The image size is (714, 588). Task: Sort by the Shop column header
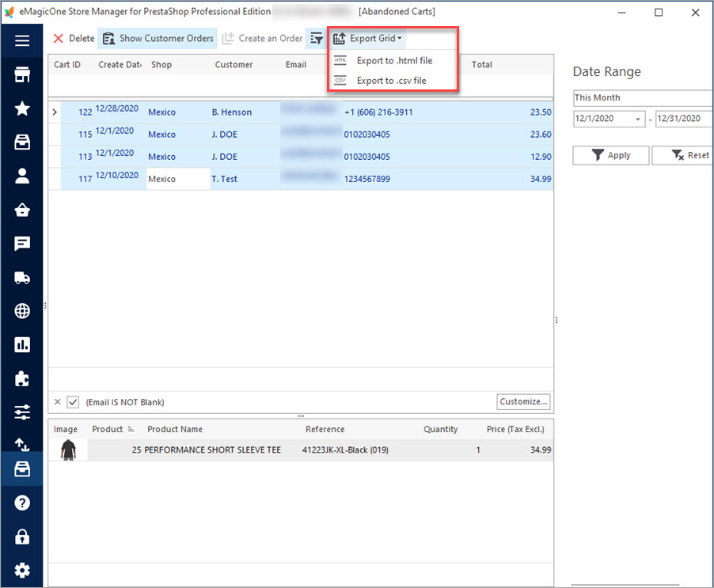[161, 65]
